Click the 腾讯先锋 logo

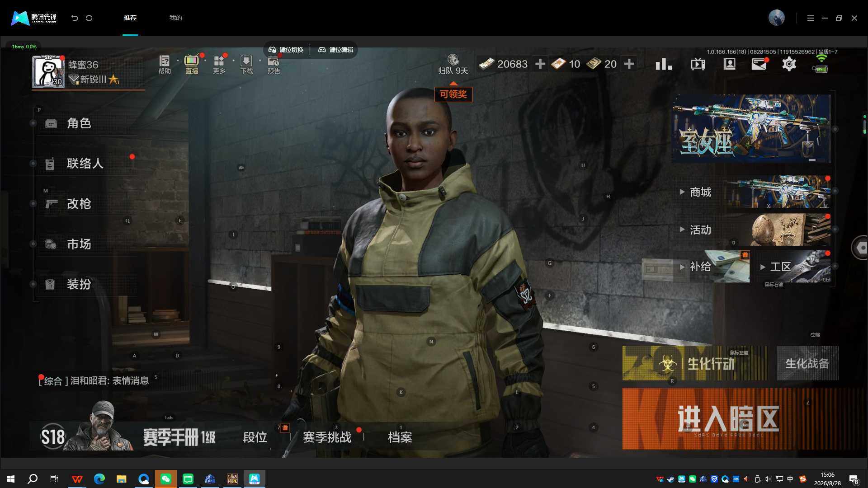(34, 18)
